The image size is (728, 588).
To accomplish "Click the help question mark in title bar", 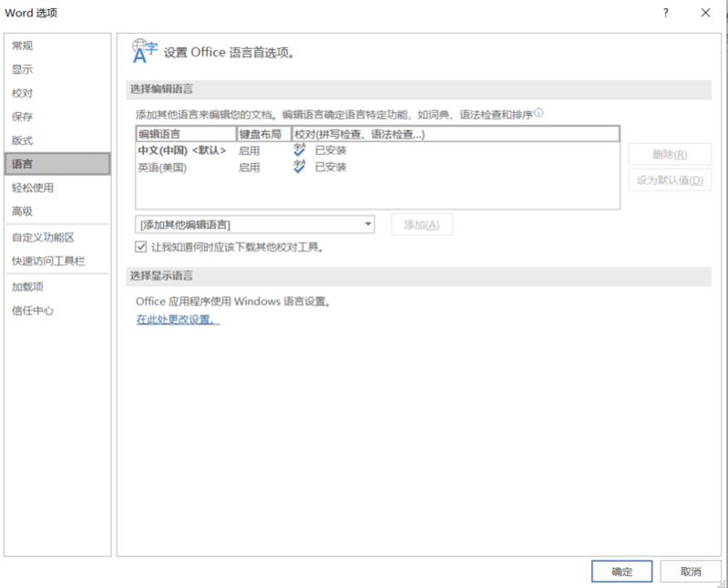I will coord(666,13).
